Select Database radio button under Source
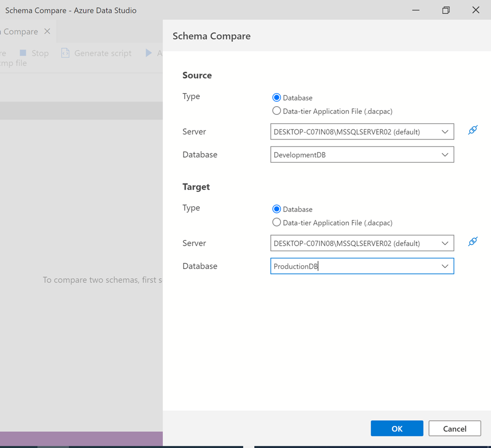This screenshot has height=448, width=491. (x=276, y=98)
